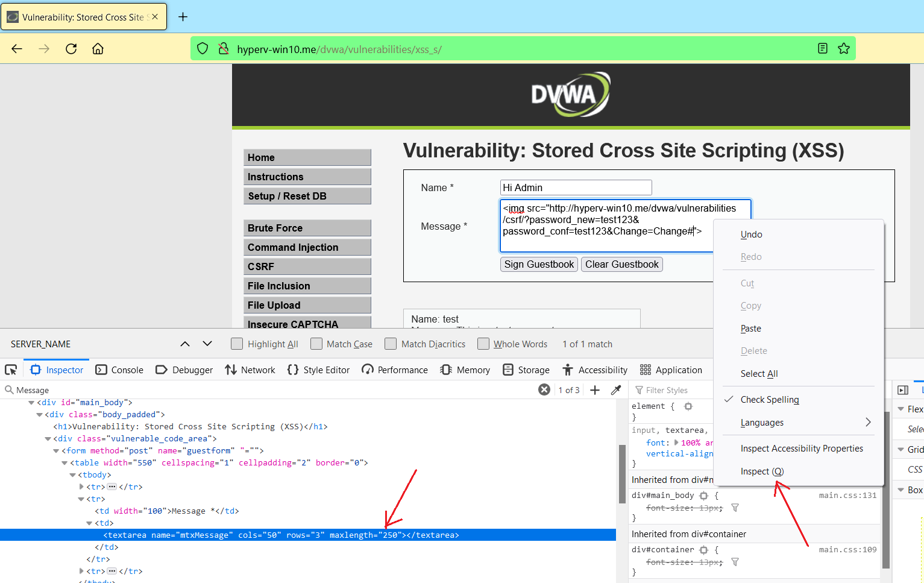Click the Name field containing Hi Admin
Screen dimensions: 924x583
pos(576,188)
